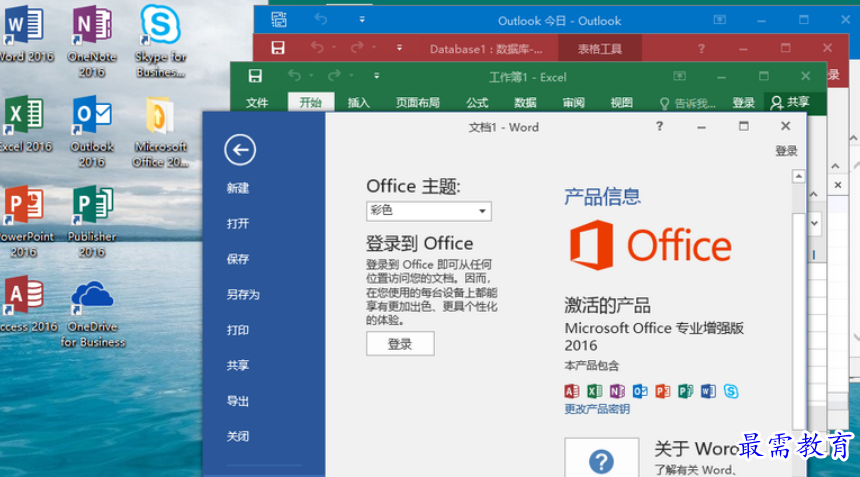
Task: Click the 登录 button under 登录到 Office
Action: click(400, 344)
